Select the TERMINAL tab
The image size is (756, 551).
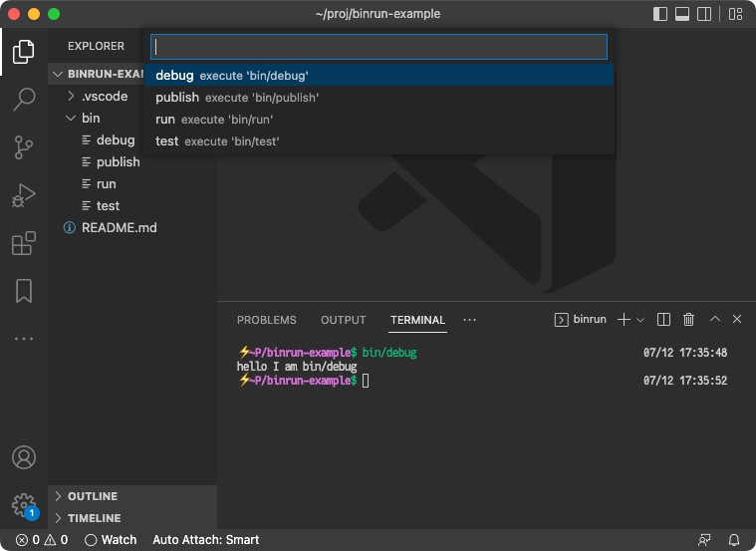coord(417,320)
